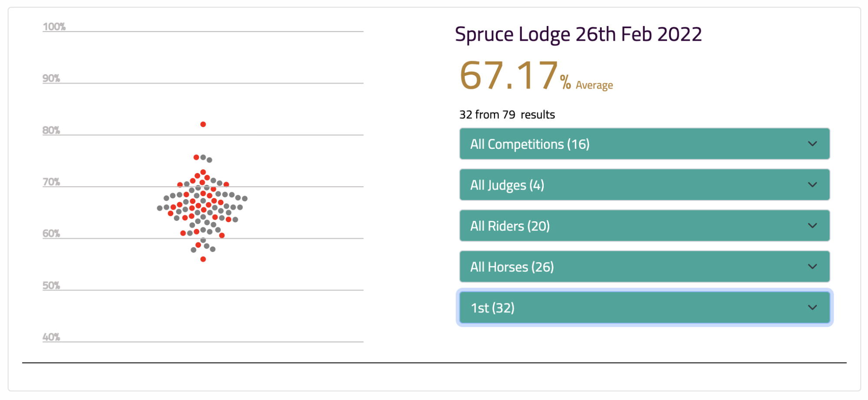Select the highest red dot above 80%
Image resolution: width=868 pixels, height=400 pixels.
click(203, 125)
